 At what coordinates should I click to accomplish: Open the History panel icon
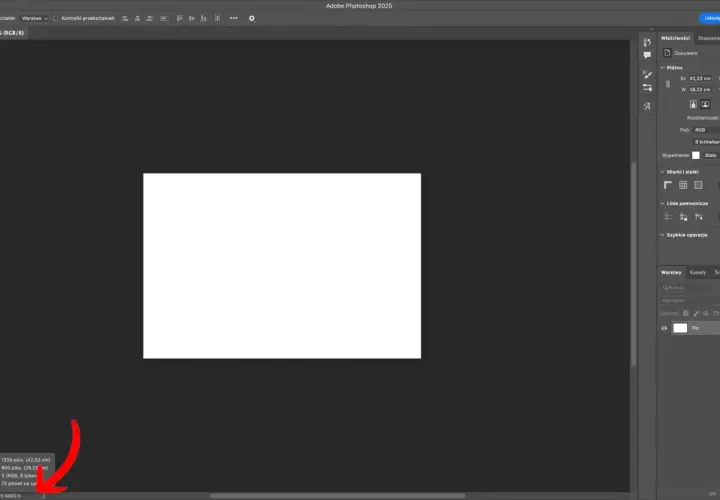coord(647,42)
